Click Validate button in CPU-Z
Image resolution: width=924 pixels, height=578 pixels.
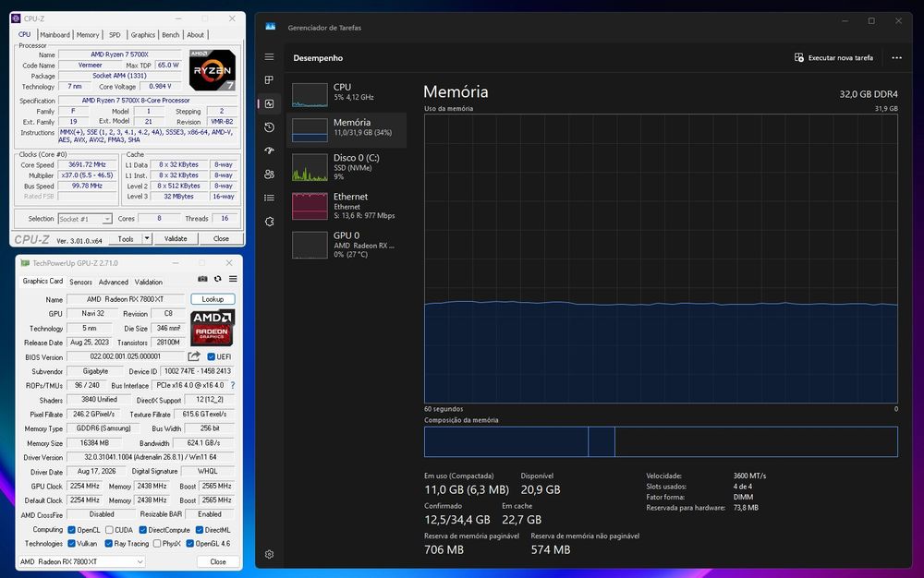tap(176, 238)
